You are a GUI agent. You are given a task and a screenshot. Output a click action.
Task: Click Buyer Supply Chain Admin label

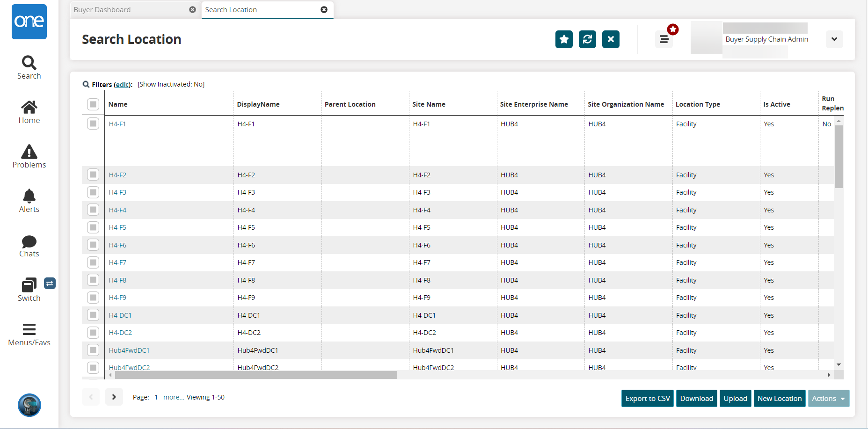(x=766, y=39)
